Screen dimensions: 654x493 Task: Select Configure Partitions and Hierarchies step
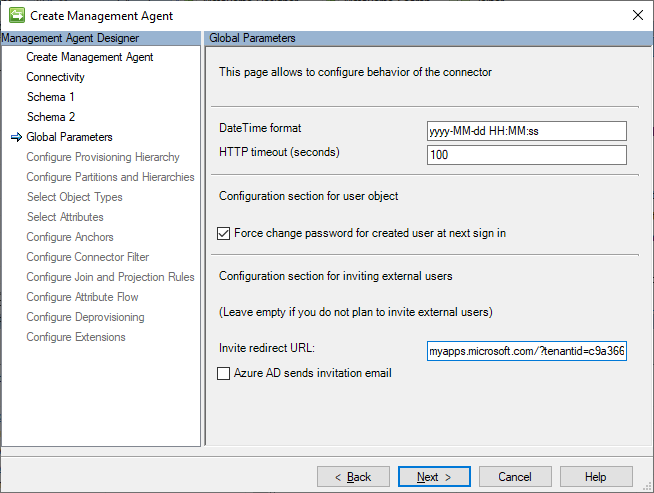click(110, 177)
